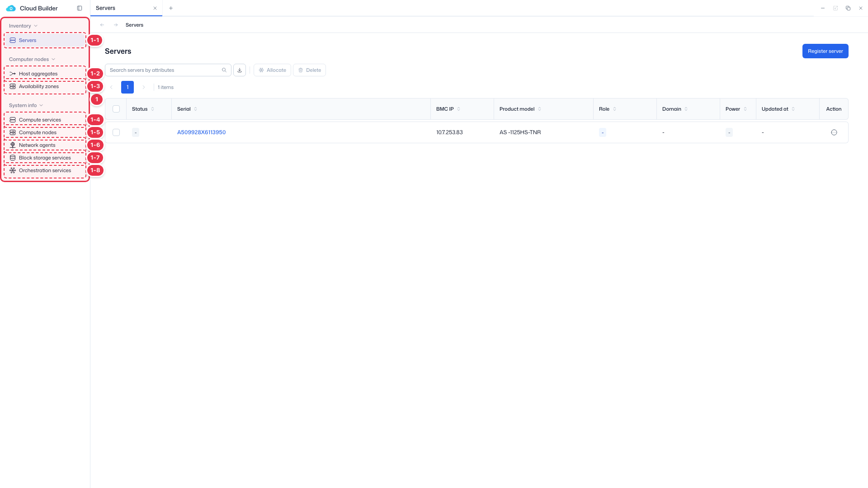Collapse the System info section
Viewport: 868px width, 488px height.
(x=26, y=105)
